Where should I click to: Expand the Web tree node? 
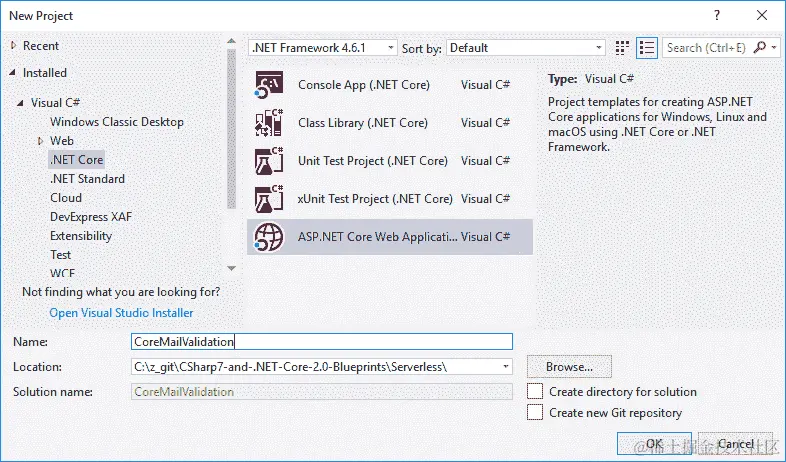pyautogui.click(x=41, y=141)
